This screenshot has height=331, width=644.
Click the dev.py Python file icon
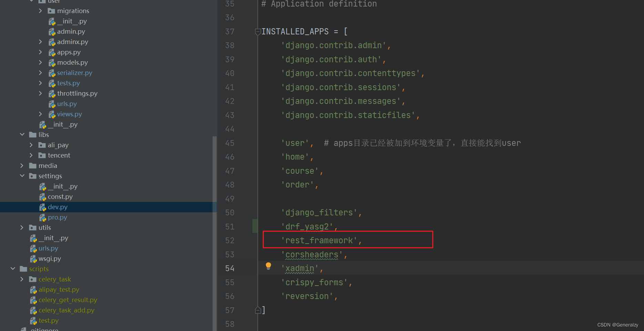(x=42, y=207)
